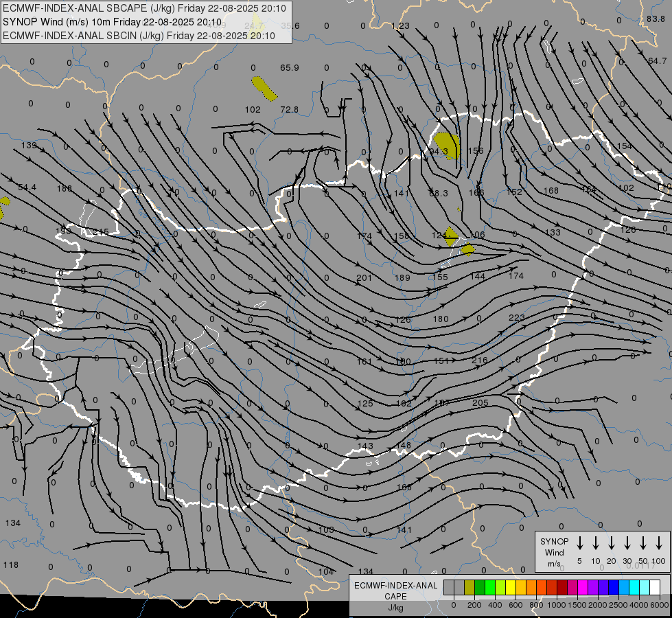Screen dimensions: 672x618
Task: Click the SYNOP Wind 10m title line
Action: pos(113,22)
